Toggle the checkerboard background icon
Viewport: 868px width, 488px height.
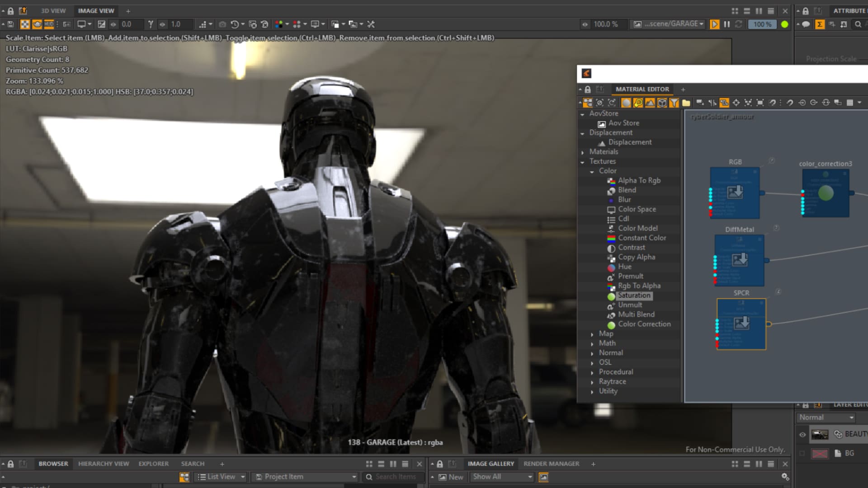click(x=25, y=24)
